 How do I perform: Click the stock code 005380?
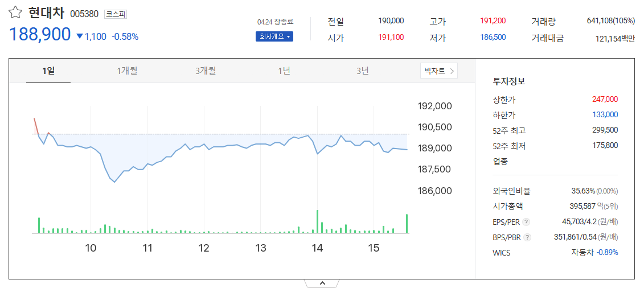click(84, 14)
